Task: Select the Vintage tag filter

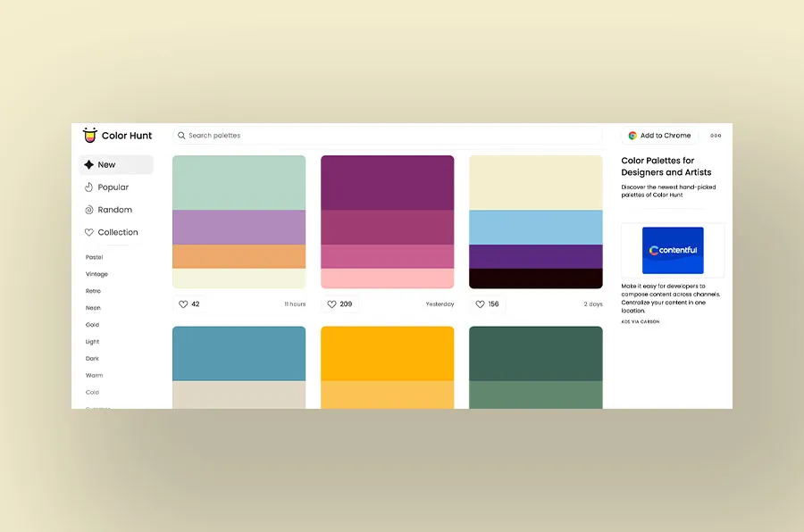Action: click(96, 274)
